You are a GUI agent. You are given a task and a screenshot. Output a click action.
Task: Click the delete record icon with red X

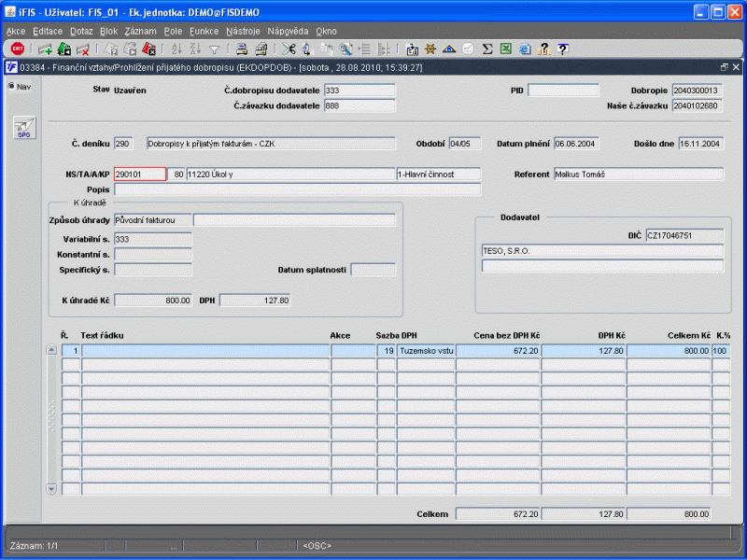click(x=83, y=49)
